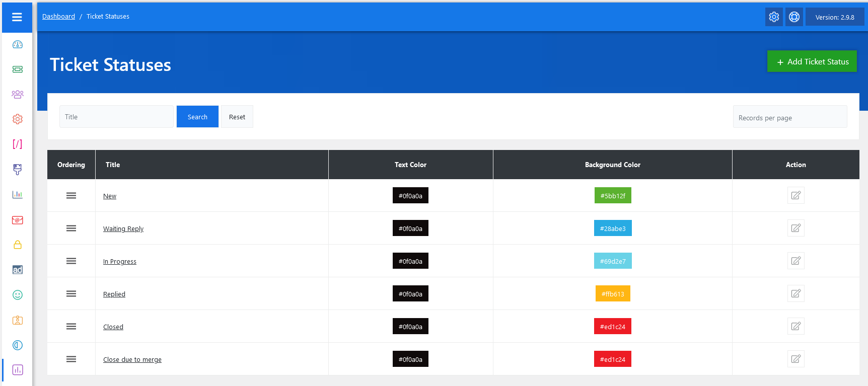
Task: Open the Records per page dropdown
Action: pos(789,117)
